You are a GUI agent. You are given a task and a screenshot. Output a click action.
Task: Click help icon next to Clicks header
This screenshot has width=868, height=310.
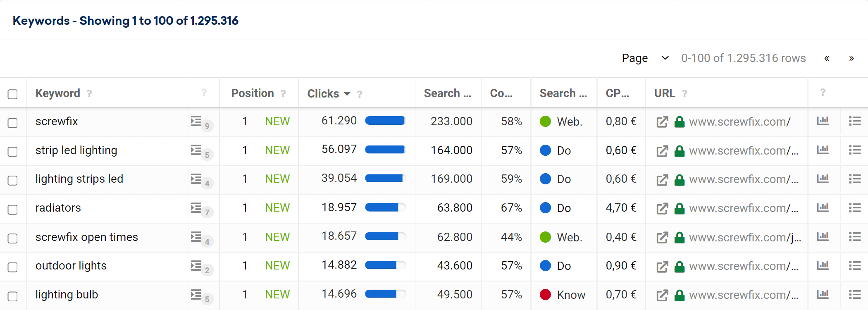pos(360,94)
